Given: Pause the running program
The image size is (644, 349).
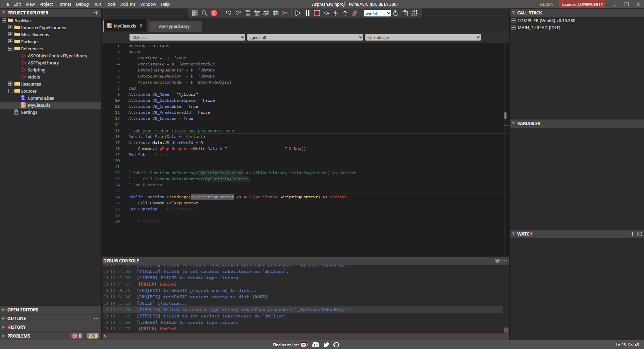Looking at the screenshot, I should (307, 13).
